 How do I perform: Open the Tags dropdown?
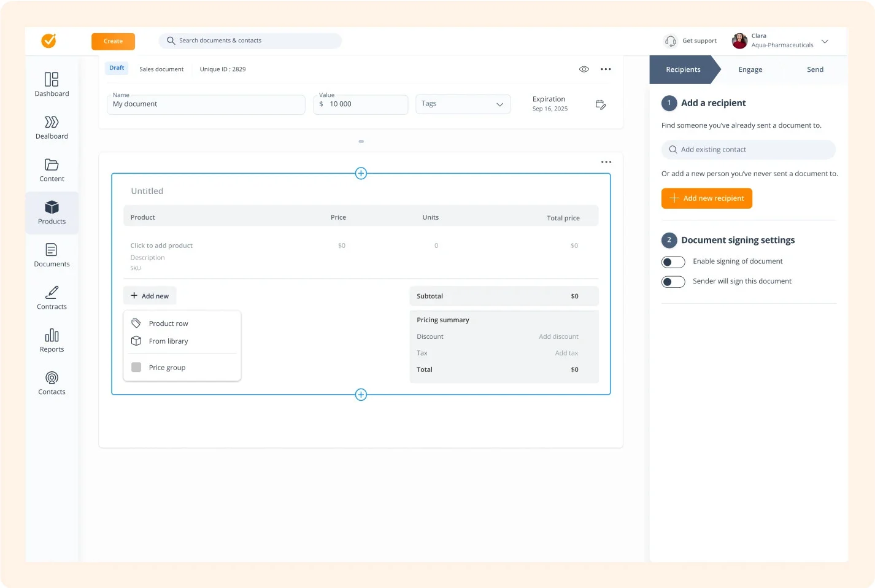[463, 104]
